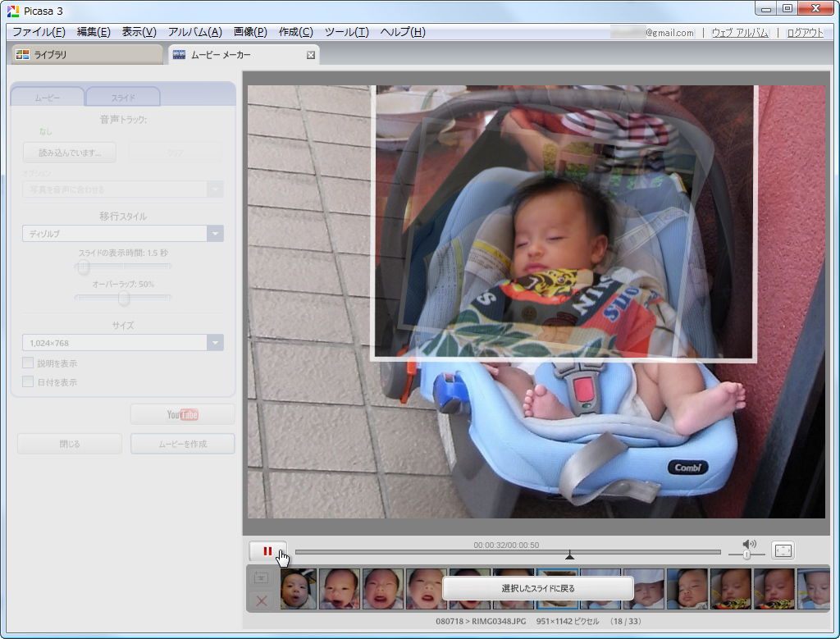Enable the 日付を表示 checkbox
Screen dimensions: 840x639
(28, 381)
